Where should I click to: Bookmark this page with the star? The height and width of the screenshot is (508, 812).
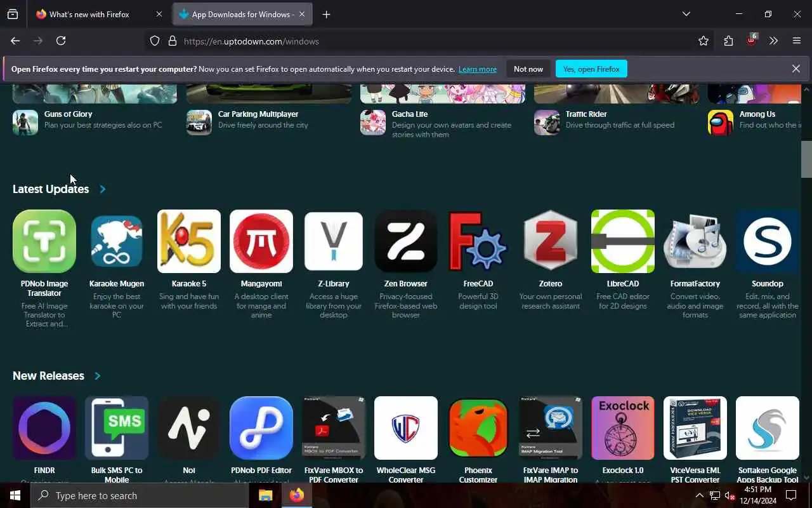pyautogui.click(x=704, y=41)
